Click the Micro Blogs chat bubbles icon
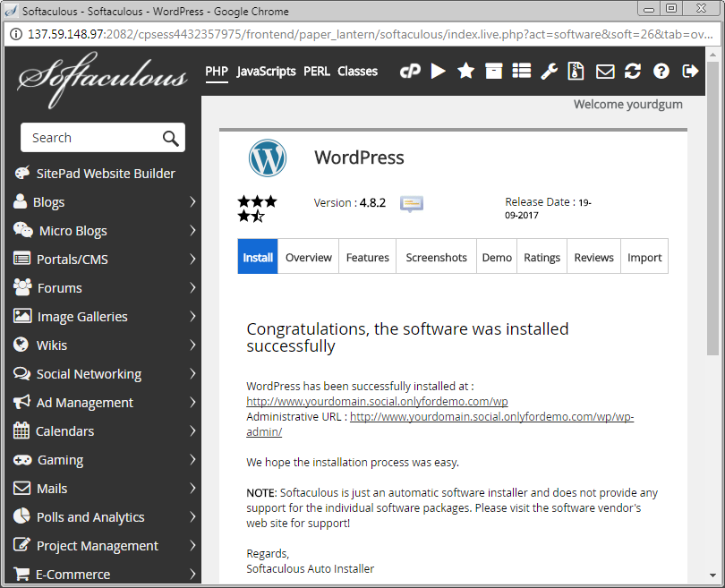The width and height of the screenshot is (725, 588). [22, 230]
